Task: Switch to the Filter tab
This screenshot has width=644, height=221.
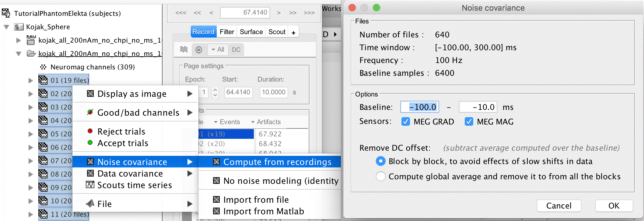Action: point(227,32)
